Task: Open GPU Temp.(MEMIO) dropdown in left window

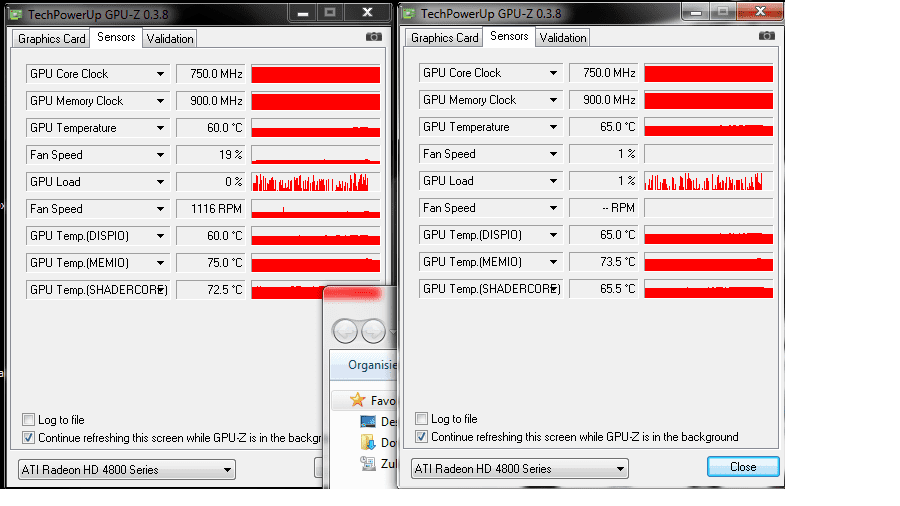Action: pyautogui.click(x=160, y=263)
